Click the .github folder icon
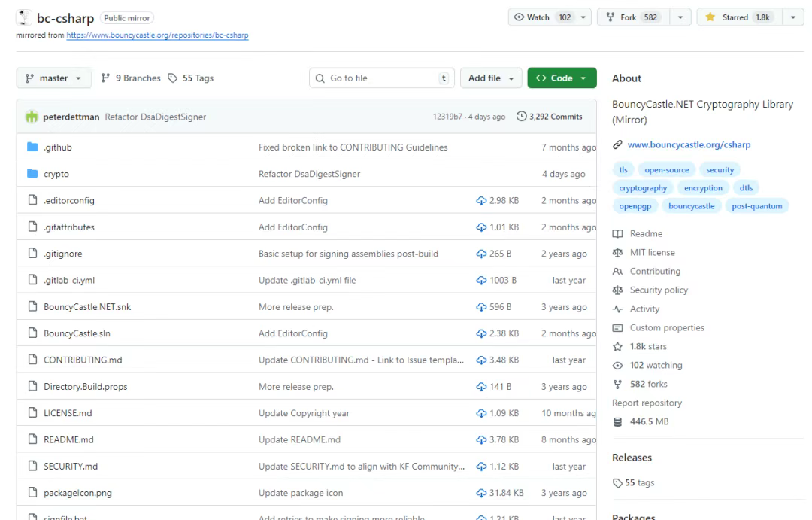812x520 pixels. [32, 147]
